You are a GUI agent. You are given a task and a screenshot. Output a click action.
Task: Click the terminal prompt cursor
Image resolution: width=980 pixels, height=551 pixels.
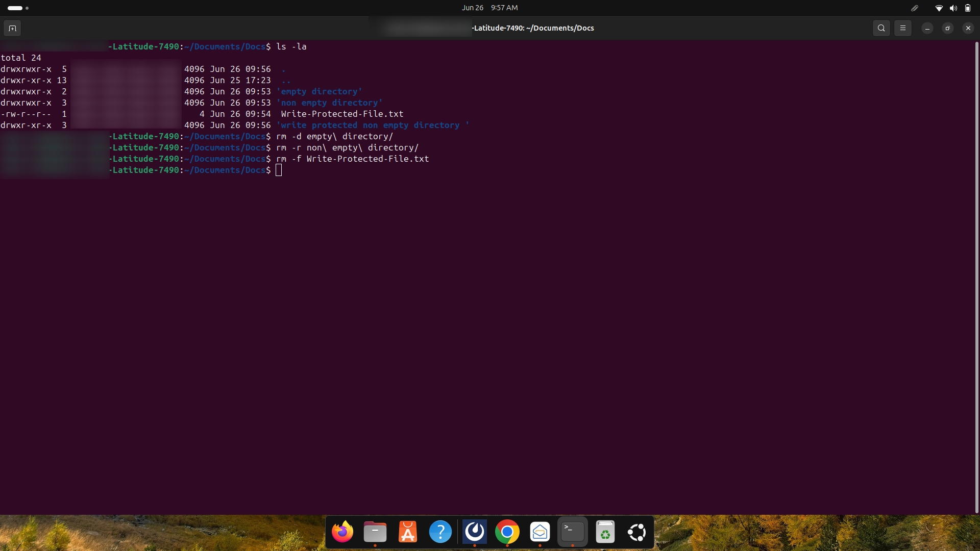pos(278,170)
